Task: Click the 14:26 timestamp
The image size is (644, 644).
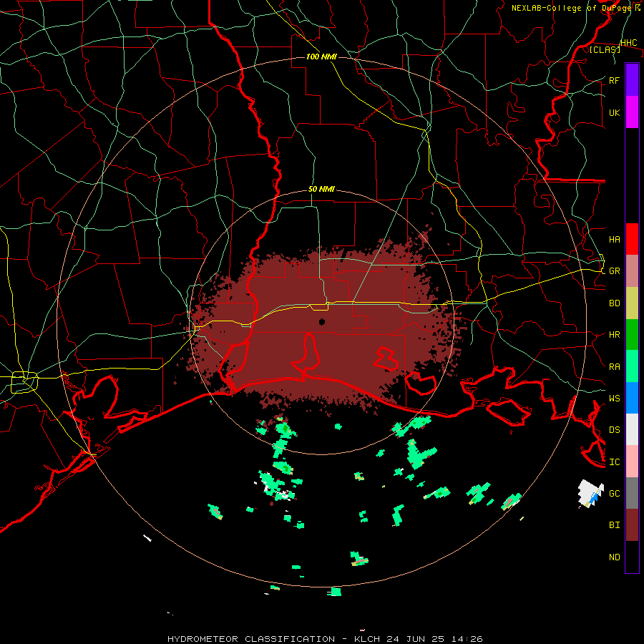Action: pos(467,639)
